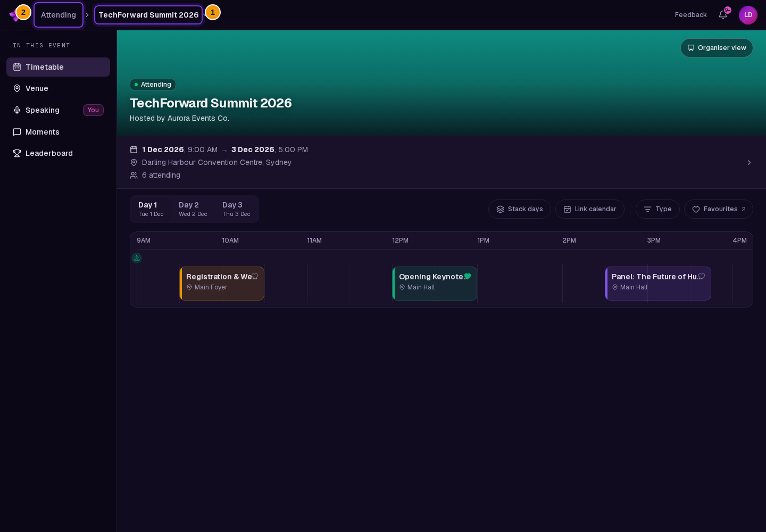Open Leaderboard via the trophy icon
Screen dimensions: 766x532
coord(17,153)
